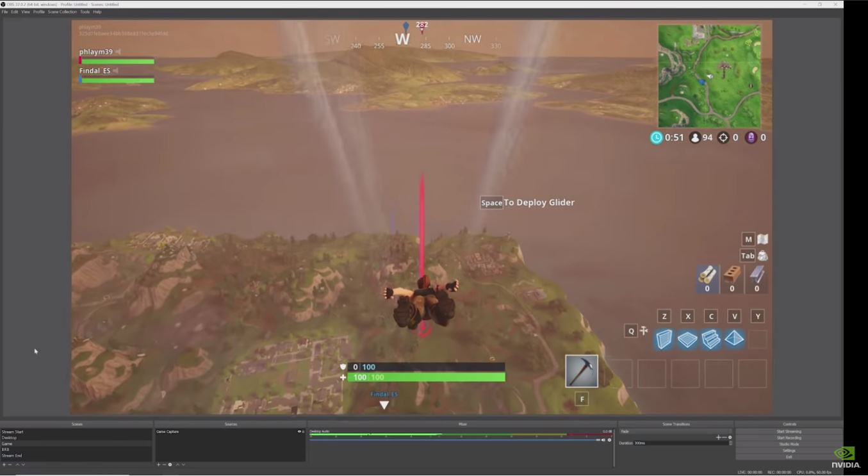Click the Mixer panel header
The height and width of the screenshot is (476, 868).
[x=463, y=424]
